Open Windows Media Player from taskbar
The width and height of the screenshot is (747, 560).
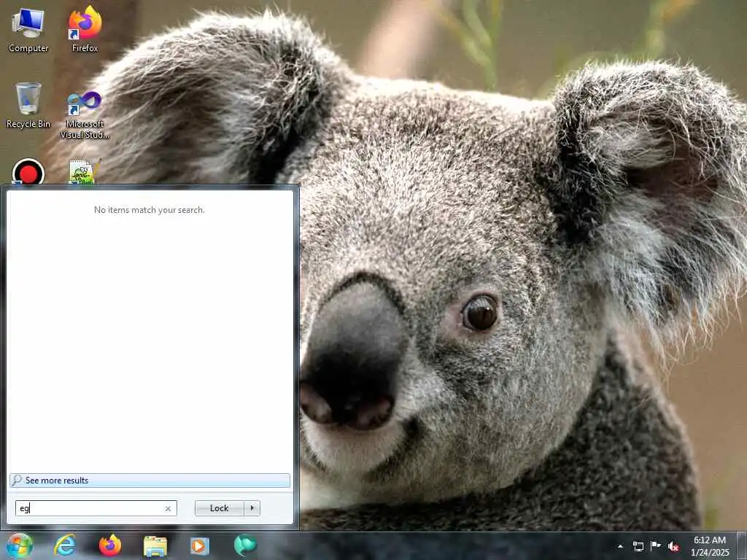(200, 546)
